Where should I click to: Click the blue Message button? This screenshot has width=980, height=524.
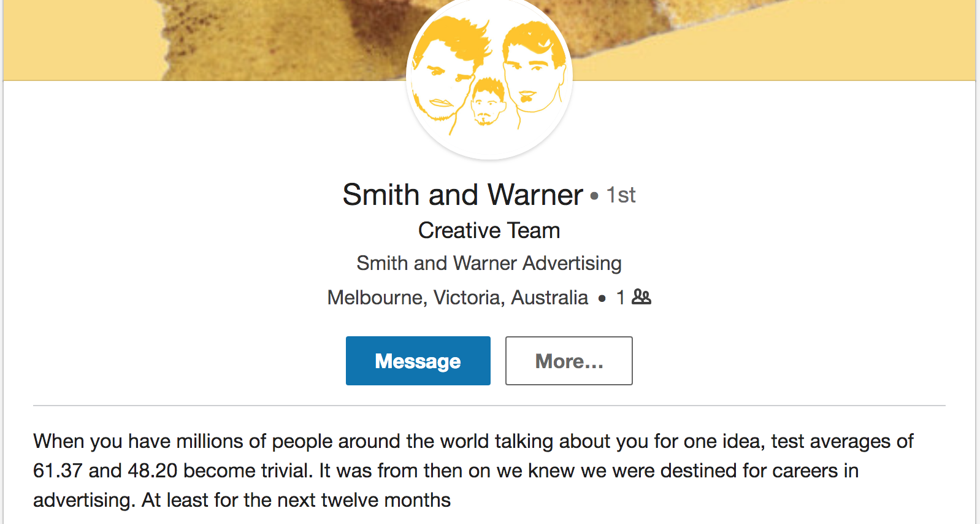(x=418, y=361)
